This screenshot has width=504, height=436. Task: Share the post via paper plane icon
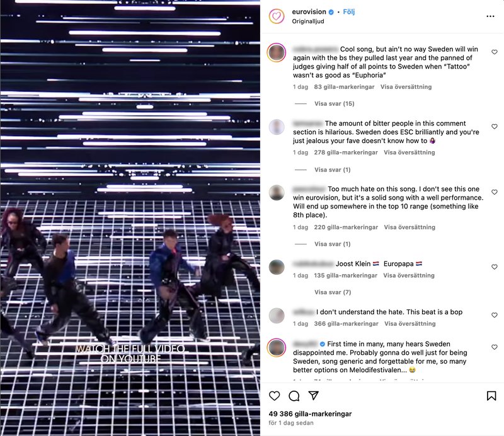click(313, 396)
